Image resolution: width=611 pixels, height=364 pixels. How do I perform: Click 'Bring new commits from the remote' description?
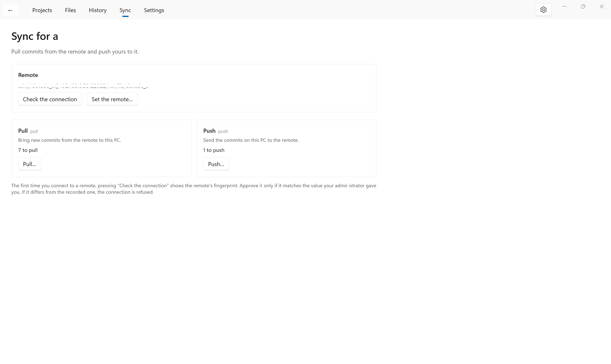(70, 140)
